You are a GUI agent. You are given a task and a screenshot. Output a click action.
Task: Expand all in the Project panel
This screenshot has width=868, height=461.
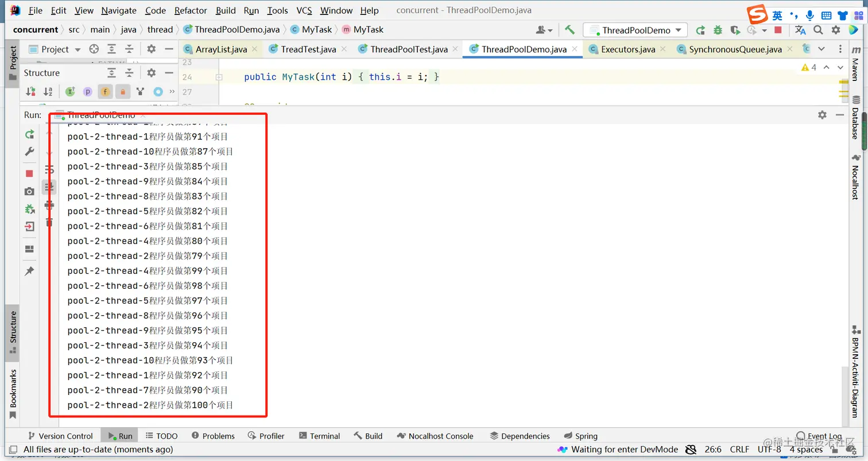click(112, 49)
